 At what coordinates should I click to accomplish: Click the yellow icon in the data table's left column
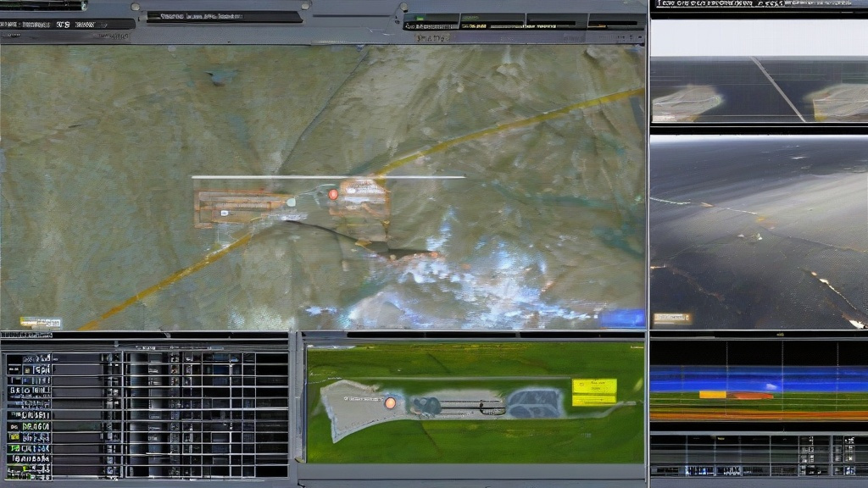(13, 436)
